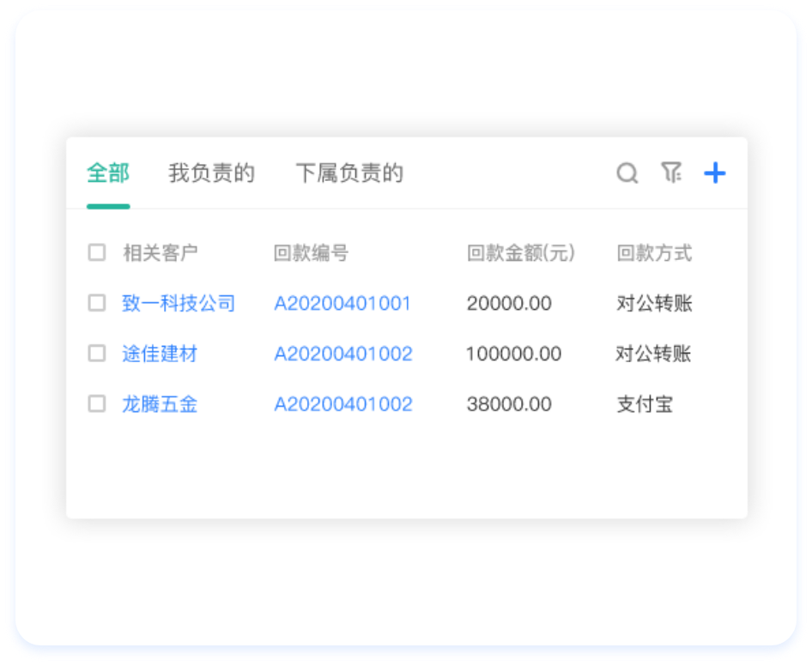812x666 pixels.
Task: Open customer link 致一科技公司
Action: (x=179, y=303)
